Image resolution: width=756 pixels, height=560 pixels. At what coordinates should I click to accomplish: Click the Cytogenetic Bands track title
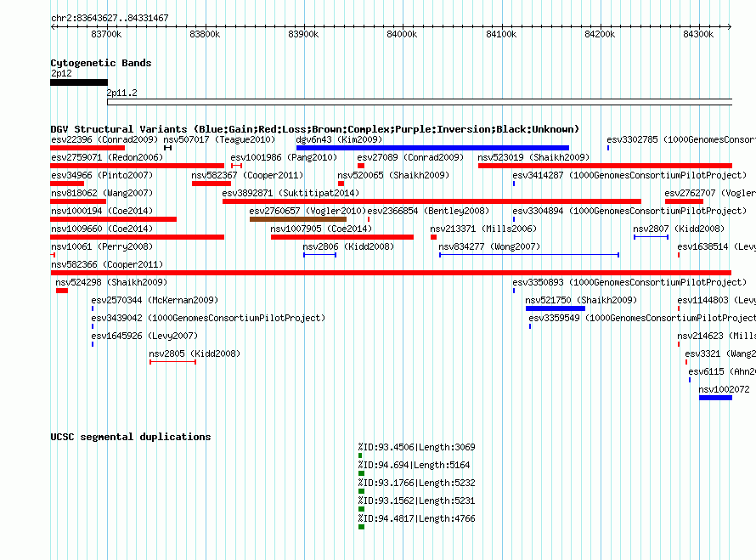101,63
